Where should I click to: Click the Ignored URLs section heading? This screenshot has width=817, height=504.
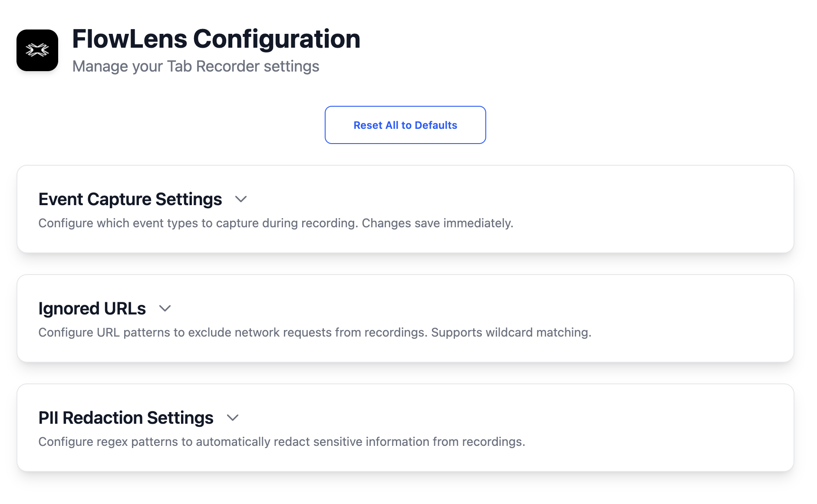click(92, 308)
